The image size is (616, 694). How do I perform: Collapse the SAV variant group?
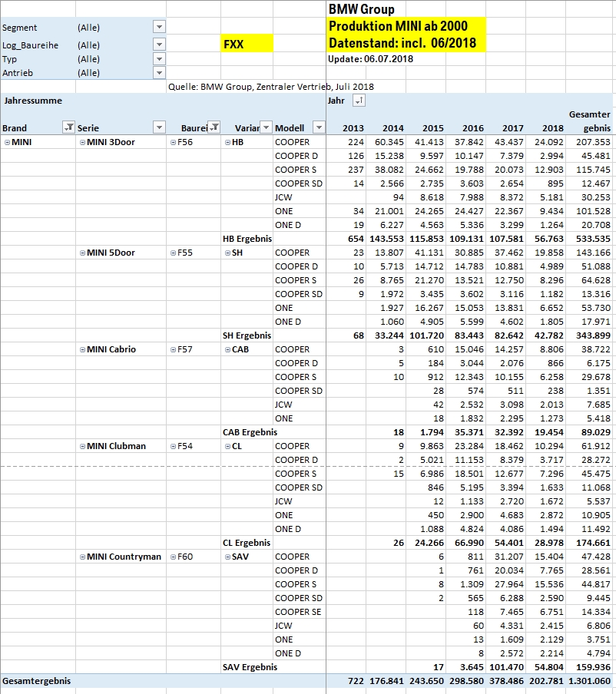tap(227, 557)
